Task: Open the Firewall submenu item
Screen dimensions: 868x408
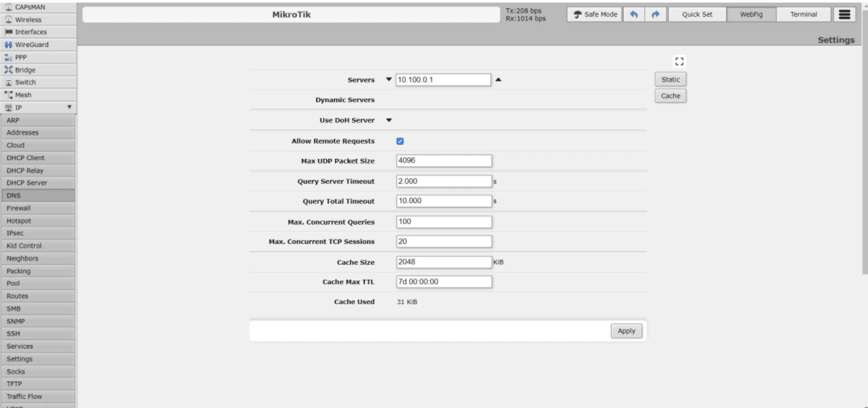Action: 19,208
